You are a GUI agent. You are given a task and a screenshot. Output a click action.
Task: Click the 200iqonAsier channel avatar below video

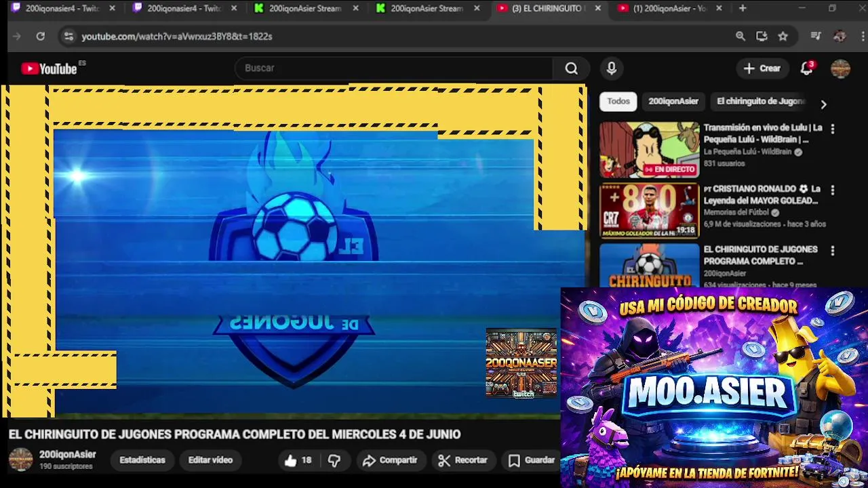(20, 460)
